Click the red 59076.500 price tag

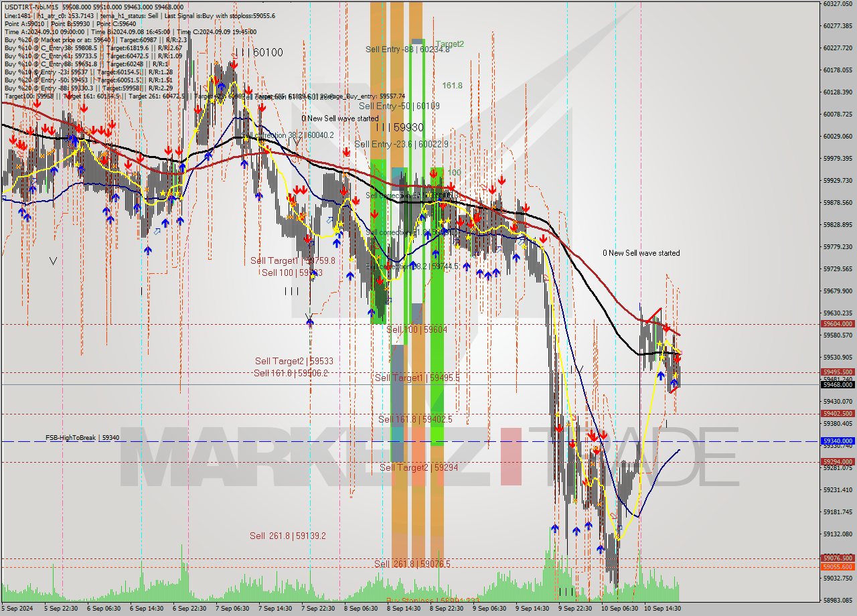[x=837, y=558]
